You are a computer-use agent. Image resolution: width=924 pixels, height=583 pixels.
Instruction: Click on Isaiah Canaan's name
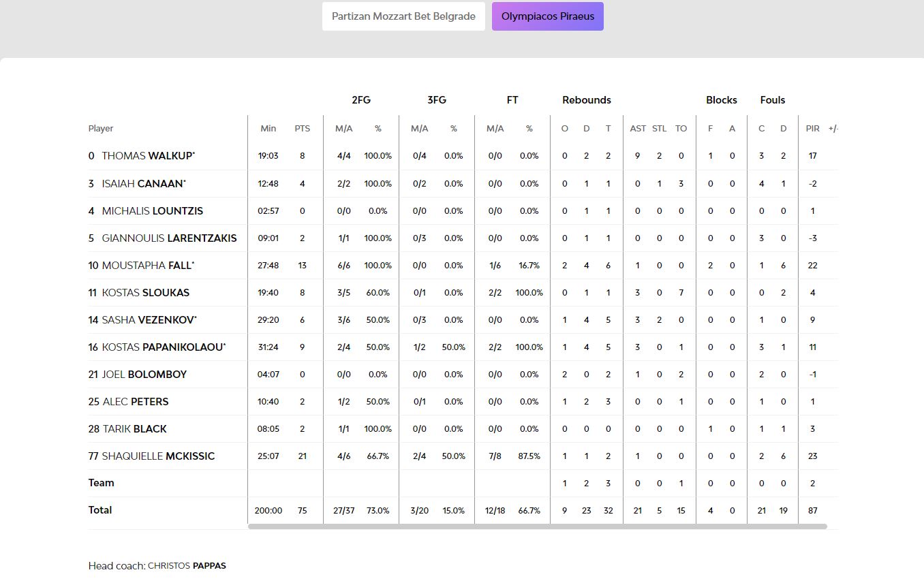[143, 183]
